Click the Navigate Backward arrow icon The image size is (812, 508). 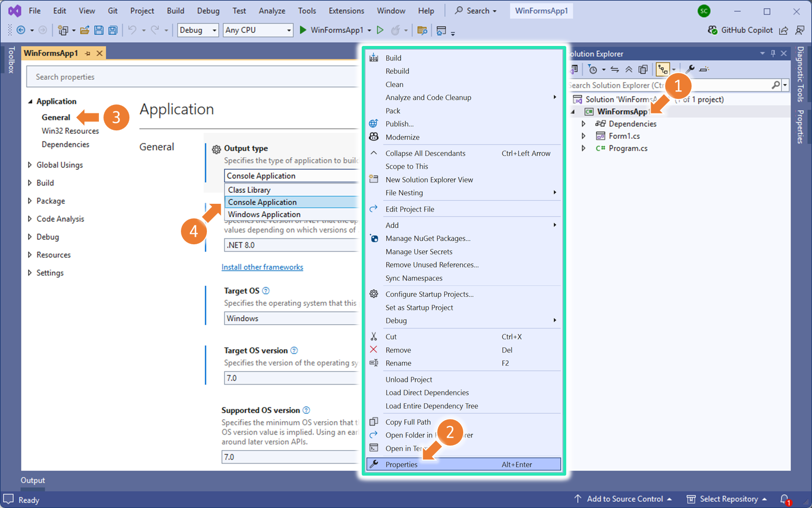coord(21,30)
